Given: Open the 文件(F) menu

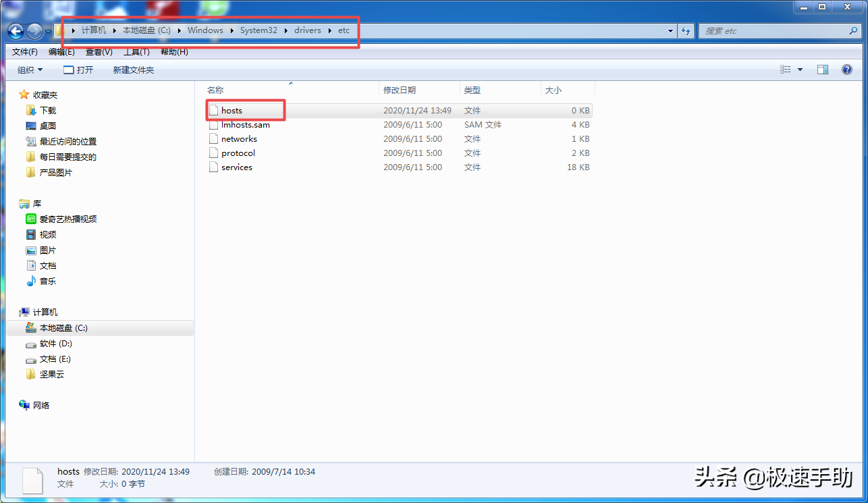Looking at the screenshot, I should point(25,52).
